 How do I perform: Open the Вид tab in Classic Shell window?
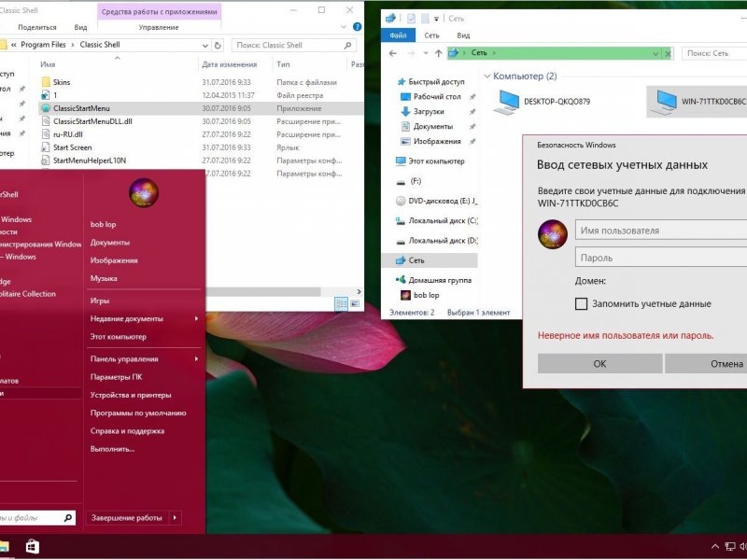click(x=80, y=27)
